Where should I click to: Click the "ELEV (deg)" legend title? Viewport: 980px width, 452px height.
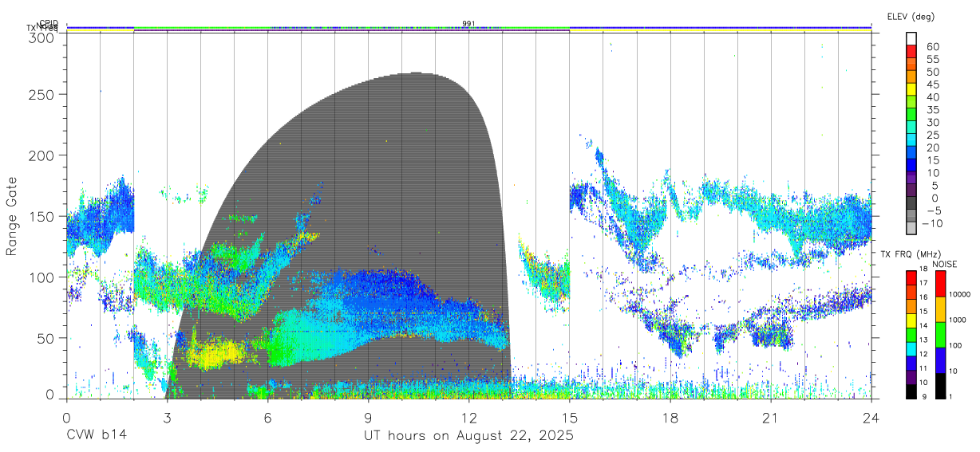coord(911,17)
